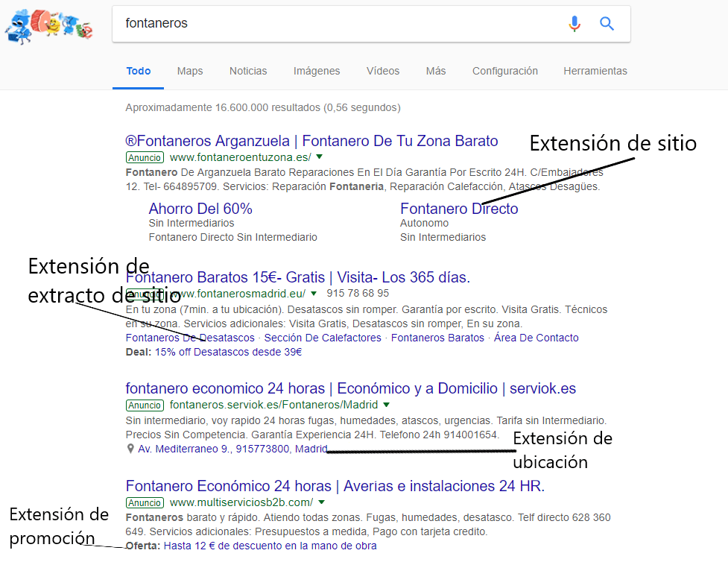Open the Hasta 12 € de descuento offer
Screen dimensions: 728x562
point(270,546)
